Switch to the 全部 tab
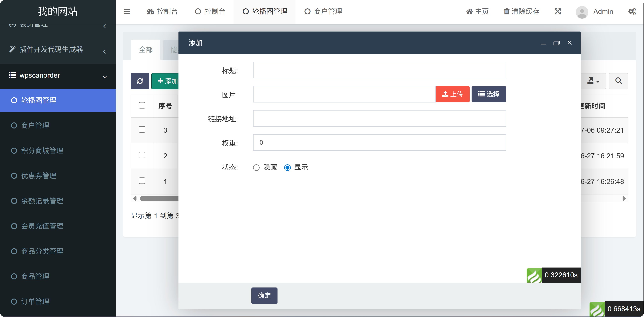This screenshot has width=644, height=317. coord(146,50)
